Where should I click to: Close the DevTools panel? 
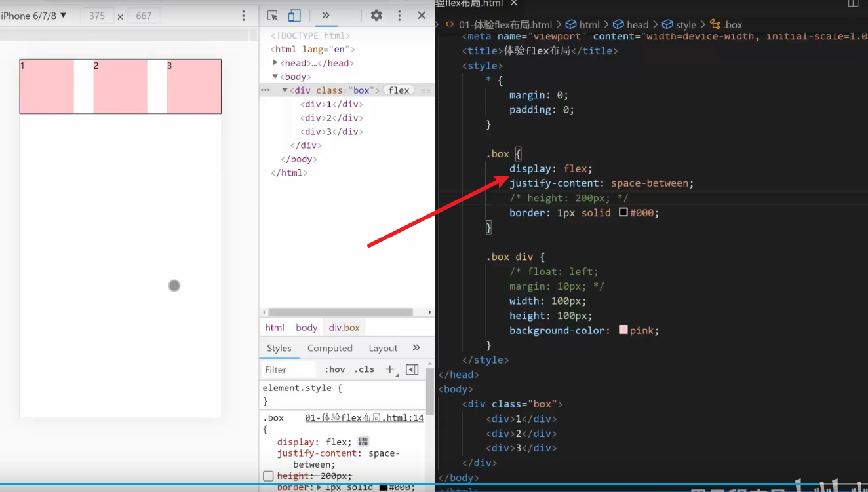click(422, 15)
